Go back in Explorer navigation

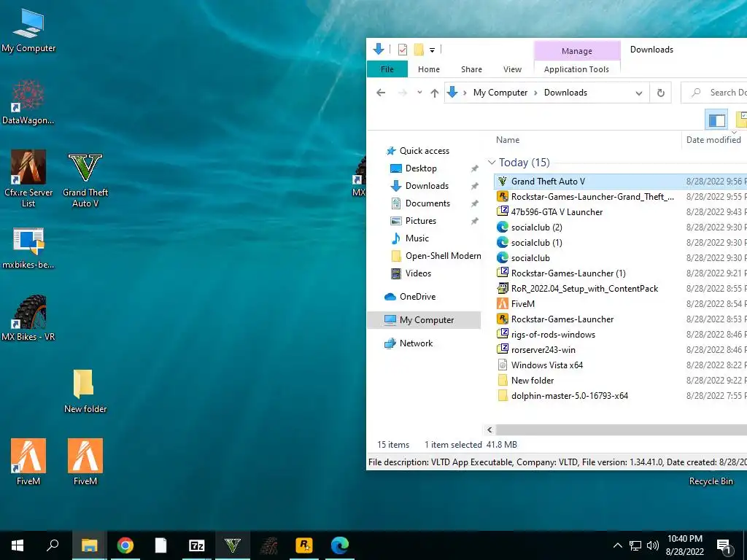pos(381,93)
